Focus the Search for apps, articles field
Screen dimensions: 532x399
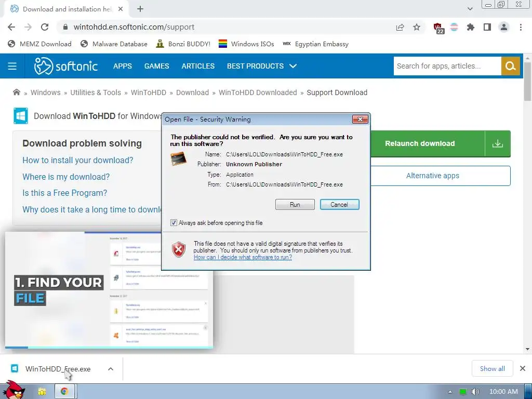pyautogui.click(x=447, y=66)
